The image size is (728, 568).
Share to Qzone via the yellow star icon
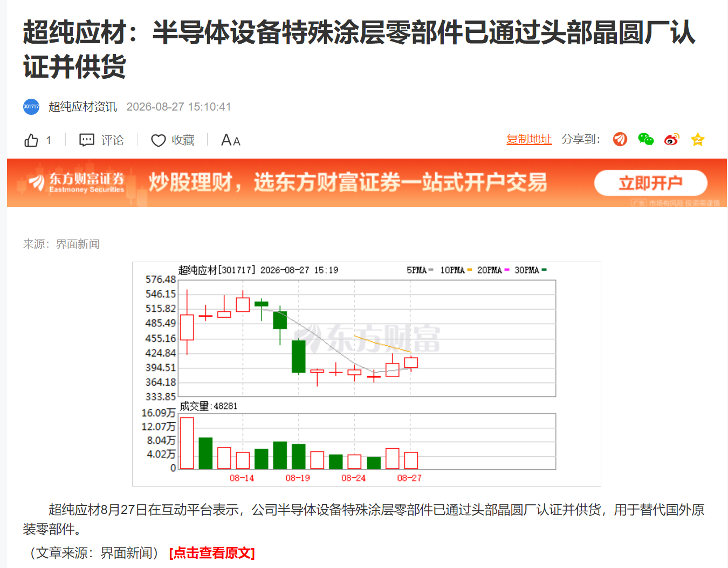[698, 139]
